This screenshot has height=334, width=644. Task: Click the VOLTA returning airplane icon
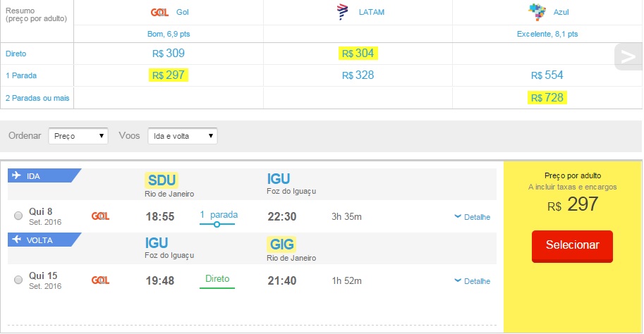click(16, 239)
